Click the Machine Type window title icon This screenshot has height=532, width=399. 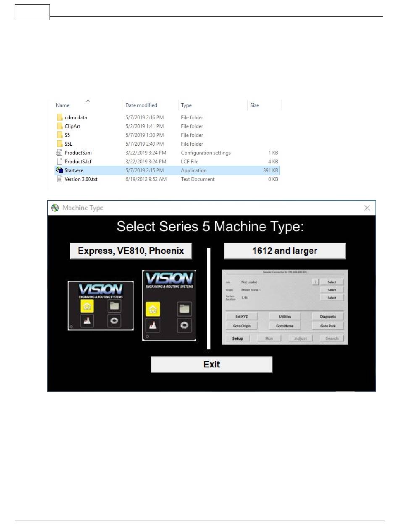click(55, 208)
